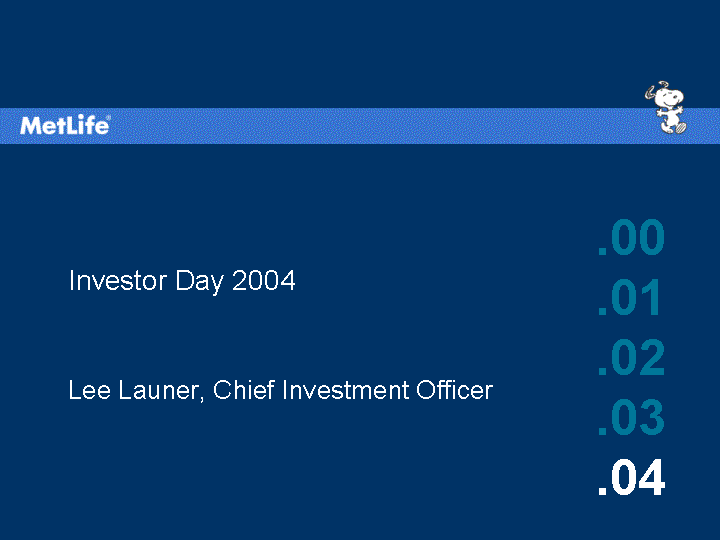Click Snoopy's head above the banner
Viewport: 720px width, 540px height.
[x=668, y=95]
